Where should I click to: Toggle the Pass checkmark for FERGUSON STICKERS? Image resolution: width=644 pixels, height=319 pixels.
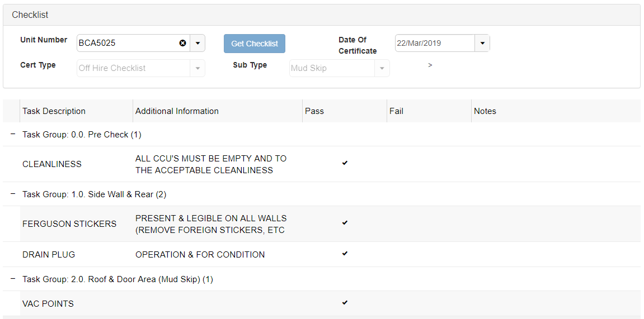(345, 223)
